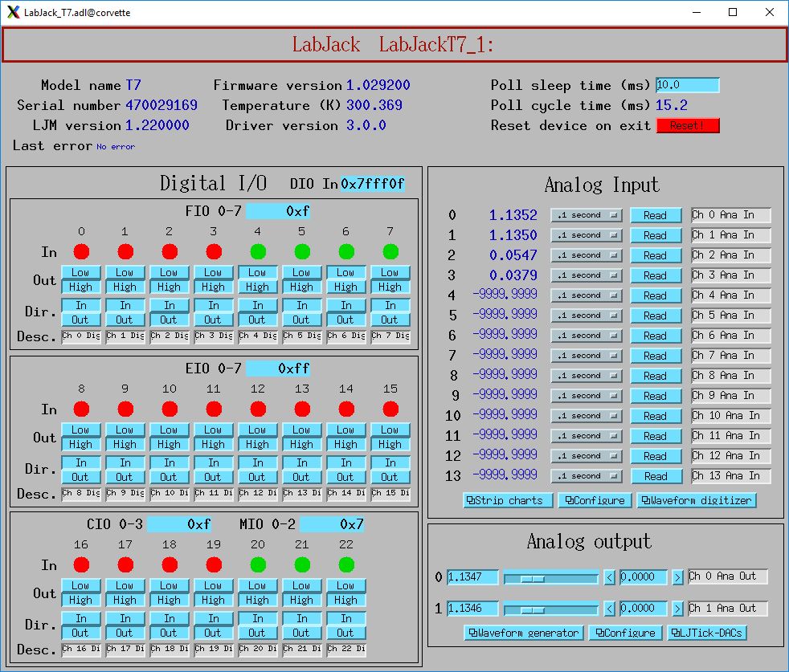
Task: Decrease analog output 0 with left arrow
Action: [609, 577]
